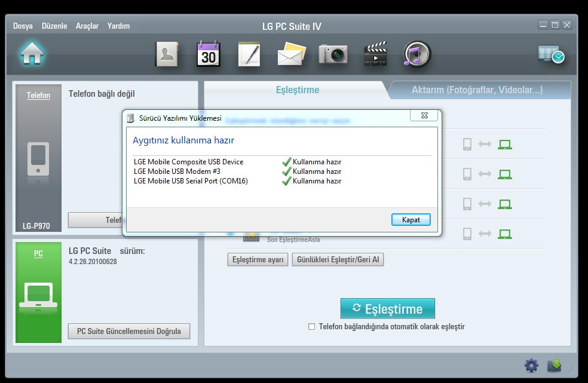Open the Contacts icon in toolbar
588x383 pixels.
click(x=167, y=54)
